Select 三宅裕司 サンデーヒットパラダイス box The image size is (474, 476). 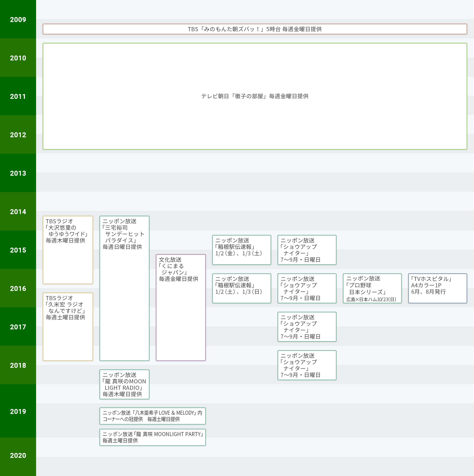pyautogui.click(x=124, y=288)
